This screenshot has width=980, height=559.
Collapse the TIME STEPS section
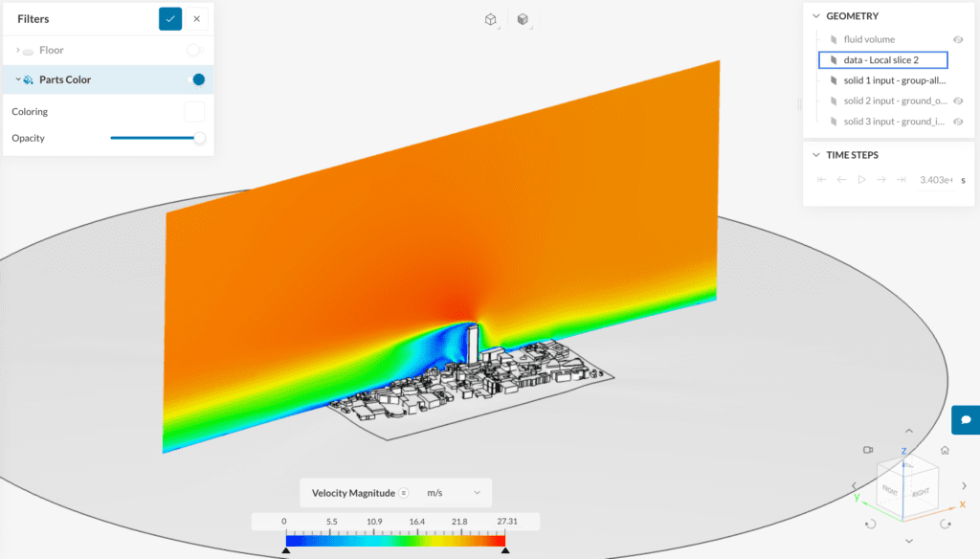coord(817,154)
